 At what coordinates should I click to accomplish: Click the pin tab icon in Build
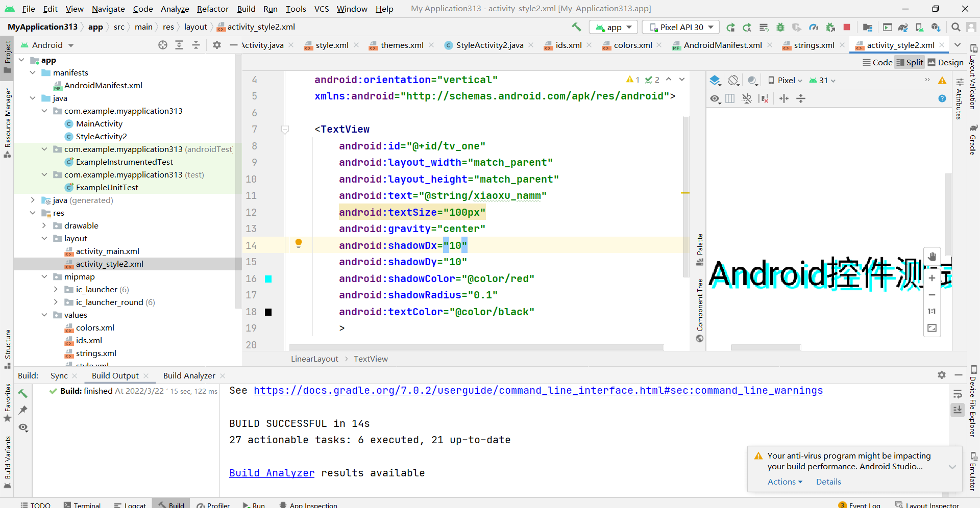click(x=23, y=410)
